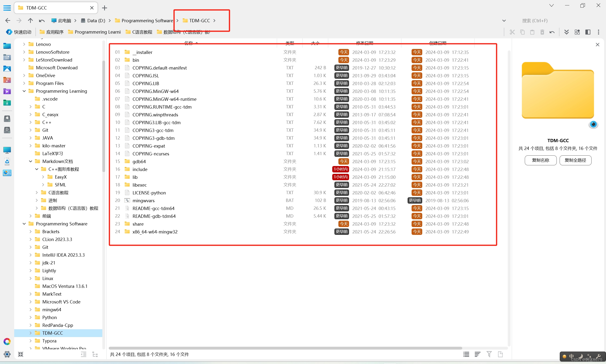
Task: Click the Delete (trash) toolbar icon
Action: 542,32
